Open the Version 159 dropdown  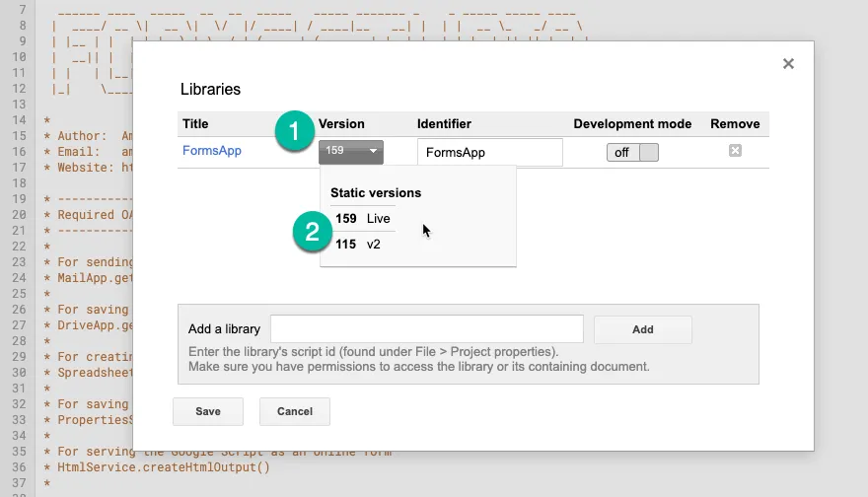coord(350,152)
